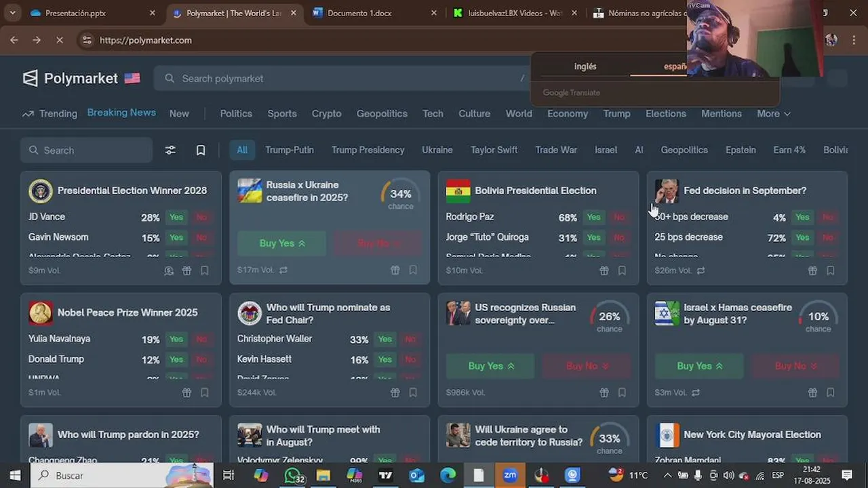Viewport: 868px width, 488px height.
Task: Click Buy Yes on Russia x Ukraine ceasefire
Action: point(282,243)
